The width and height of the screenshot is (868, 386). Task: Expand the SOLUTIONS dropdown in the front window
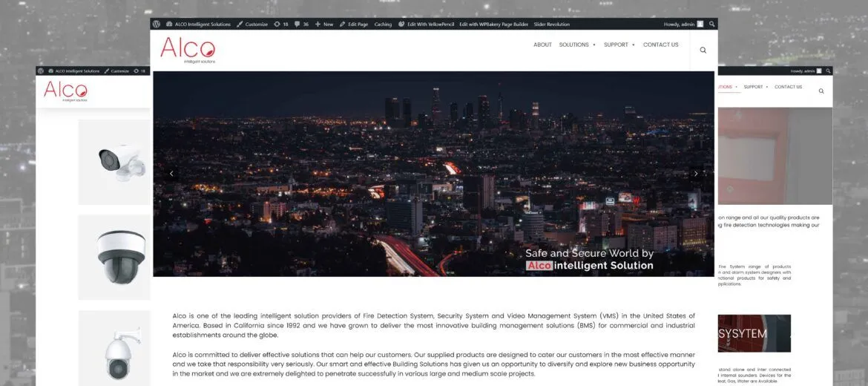577,45
